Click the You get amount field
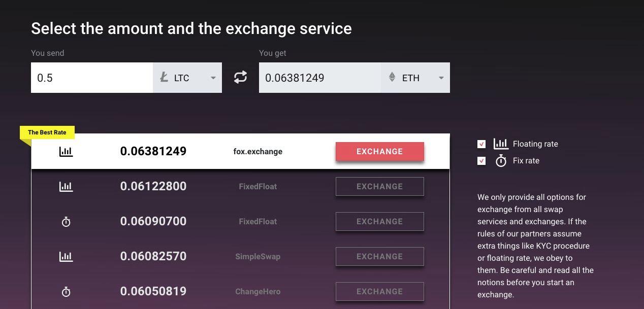 tap(319, 78)
